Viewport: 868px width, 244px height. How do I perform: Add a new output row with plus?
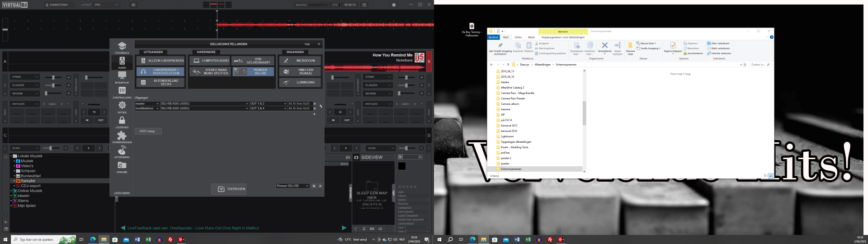point(315,114)
